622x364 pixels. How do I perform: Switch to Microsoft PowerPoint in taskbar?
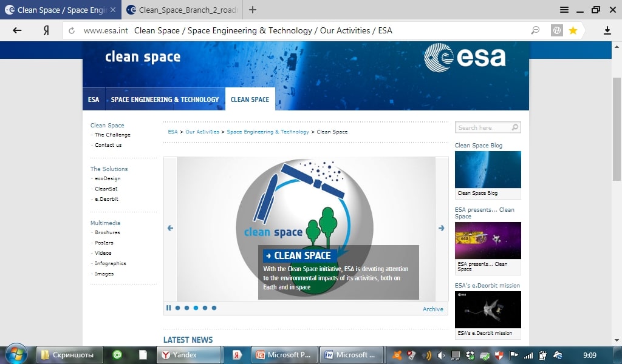[284, 355]
